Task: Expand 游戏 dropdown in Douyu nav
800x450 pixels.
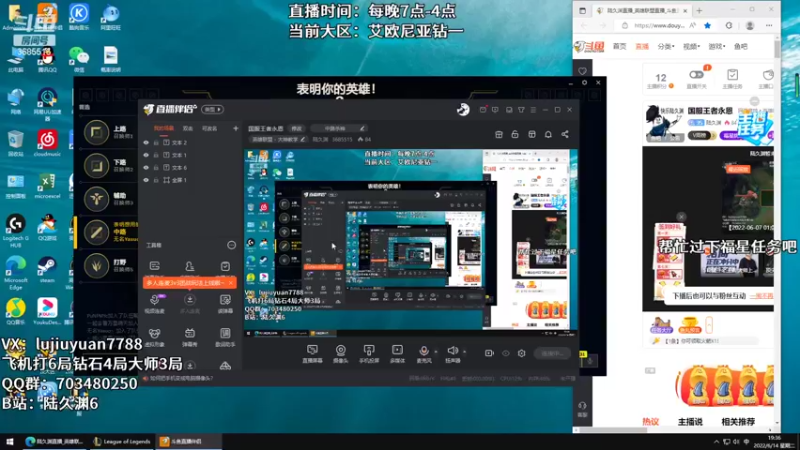Action: click(716, 46)
